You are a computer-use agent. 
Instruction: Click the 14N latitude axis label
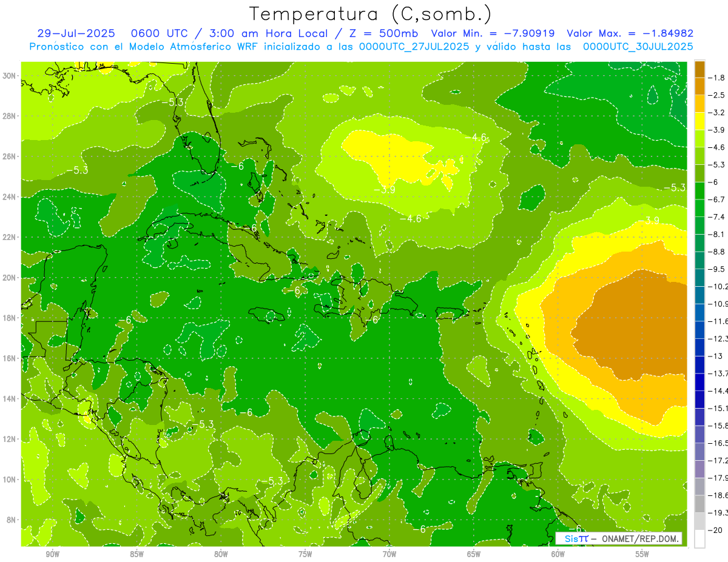[10, 398]
